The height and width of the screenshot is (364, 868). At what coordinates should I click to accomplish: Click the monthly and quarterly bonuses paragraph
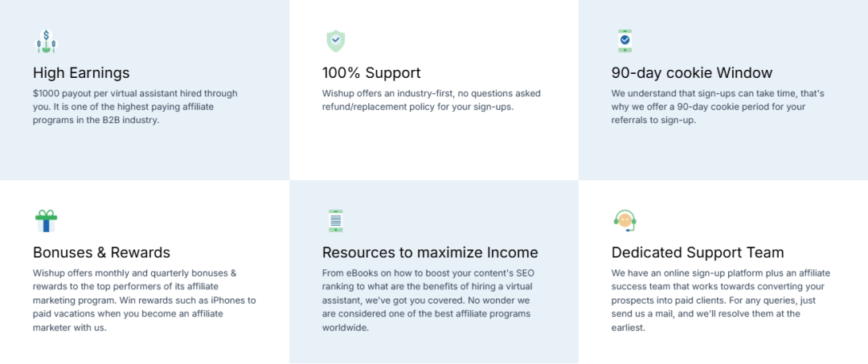[x=145, y=301]
